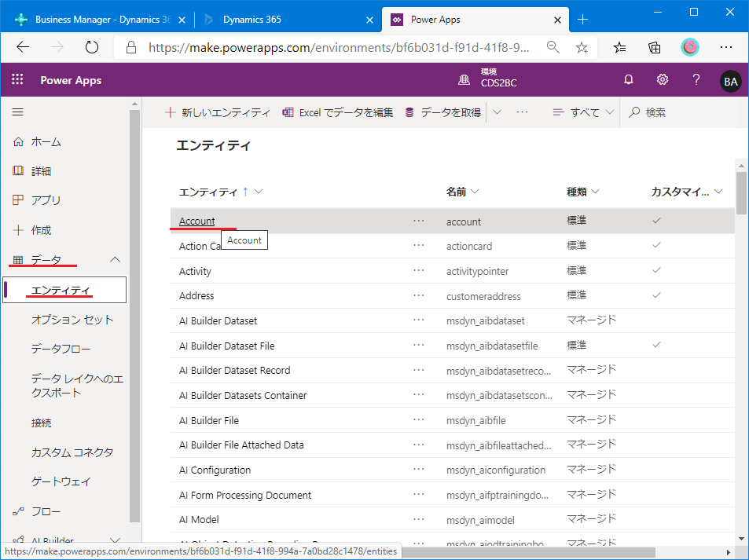Expand the AI Builder navigation section
Image resolution: width=749 pixels, height=560 pixels.
(x=115, y=540)
